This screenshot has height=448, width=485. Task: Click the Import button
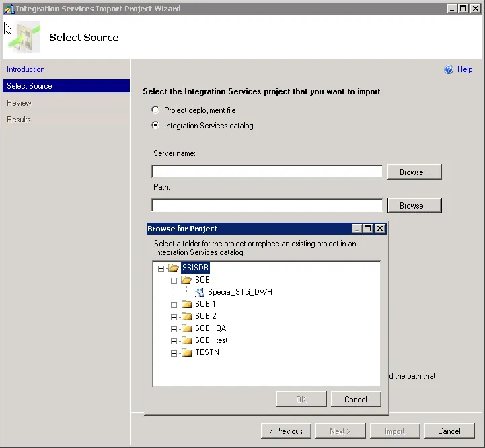(x=395, y=431)
